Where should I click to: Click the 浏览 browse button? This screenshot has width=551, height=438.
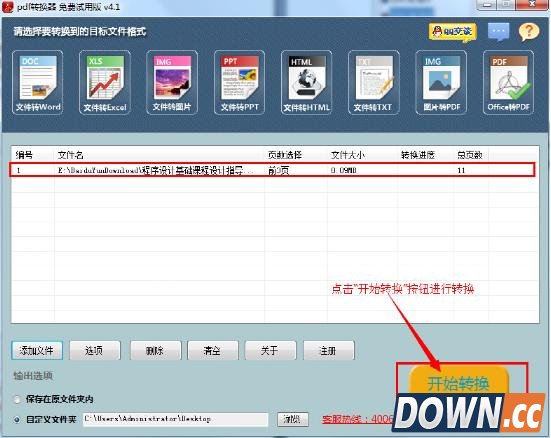[293, 419]
